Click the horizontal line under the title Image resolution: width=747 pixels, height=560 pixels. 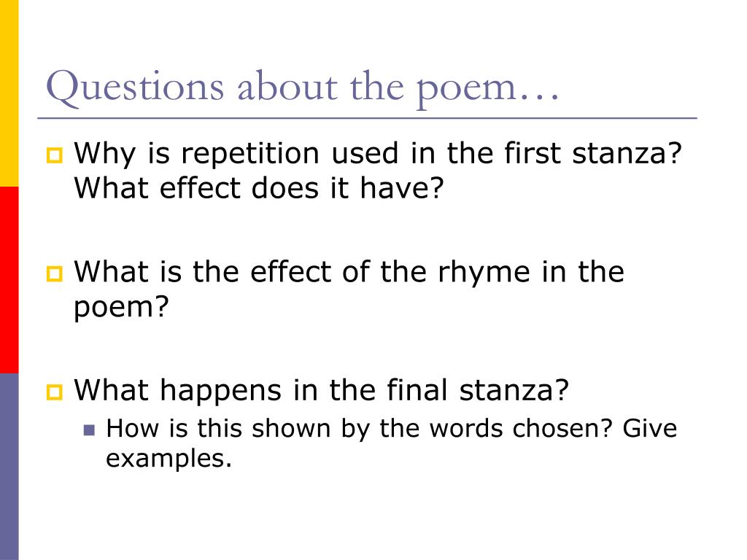(x=368, y=117)
